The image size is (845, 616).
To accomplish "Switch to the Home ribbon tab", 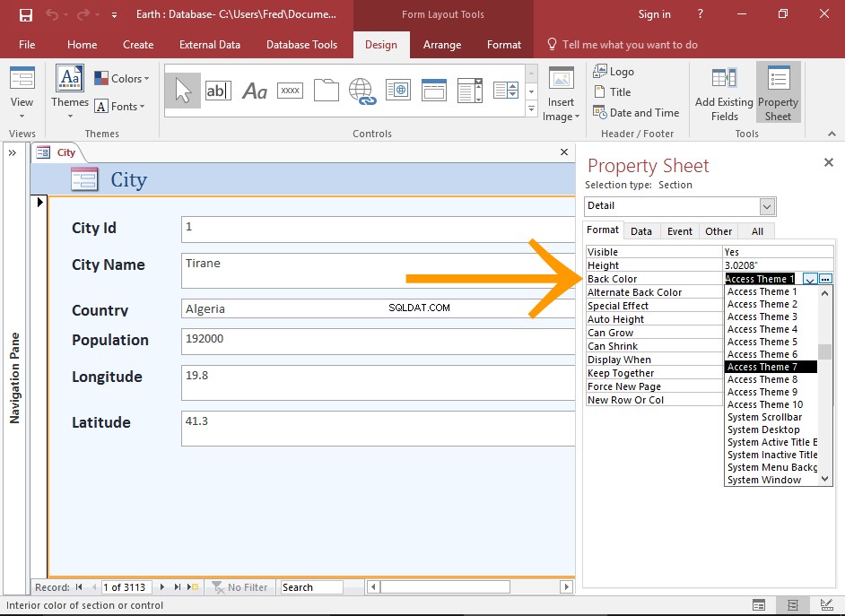I will [x=82, y=45].
